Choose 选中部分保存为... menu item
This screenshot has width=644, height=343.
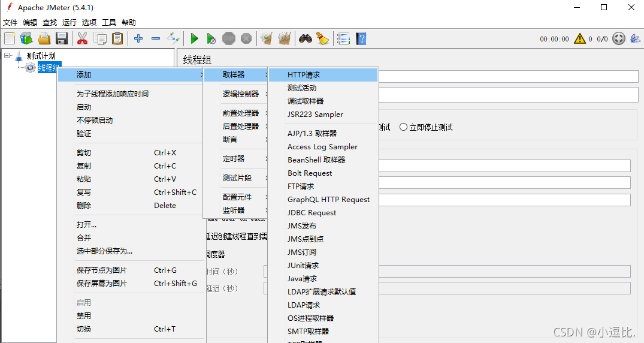131,251
